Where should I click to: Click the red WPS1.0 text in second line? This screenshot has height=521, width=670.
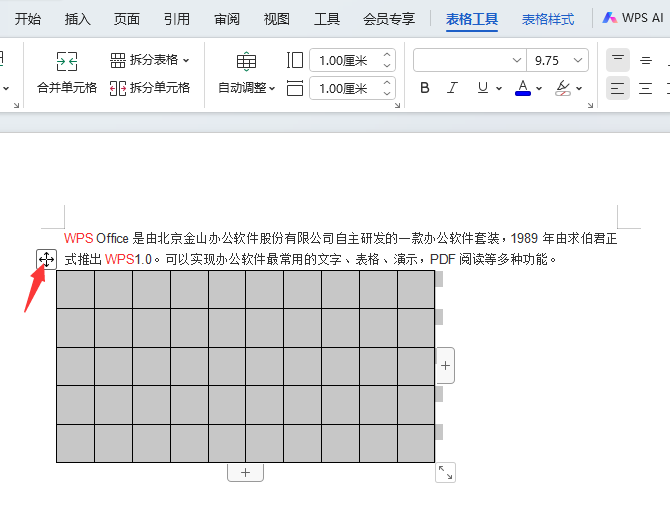128,259
